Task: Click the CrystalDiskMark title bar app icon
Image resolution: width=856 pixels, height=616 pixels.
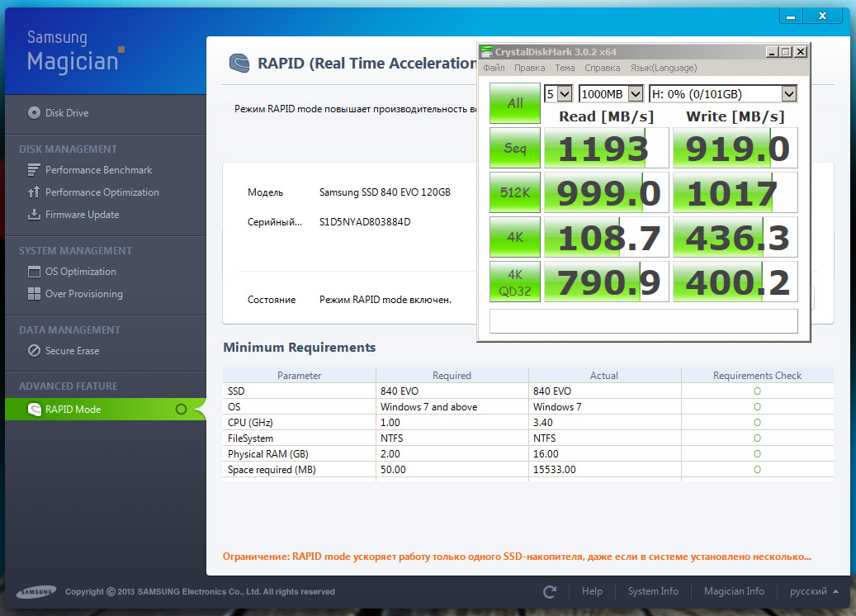Action: [486, 52]
